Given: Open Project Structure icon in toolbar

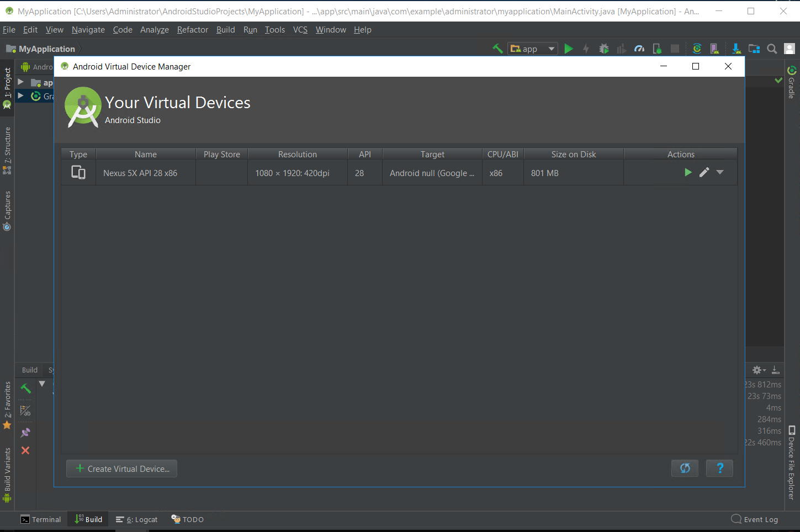Looking at the screenshot, I should pyautogui.click(x=754, y=49).
